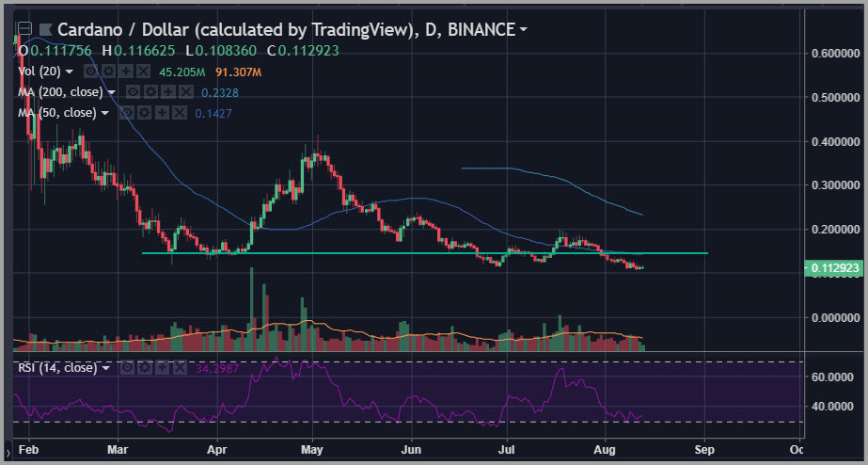Click the 60.0000 RSI scale label
The width and height of the screenshot is (868, 465).
pos(830,377)
